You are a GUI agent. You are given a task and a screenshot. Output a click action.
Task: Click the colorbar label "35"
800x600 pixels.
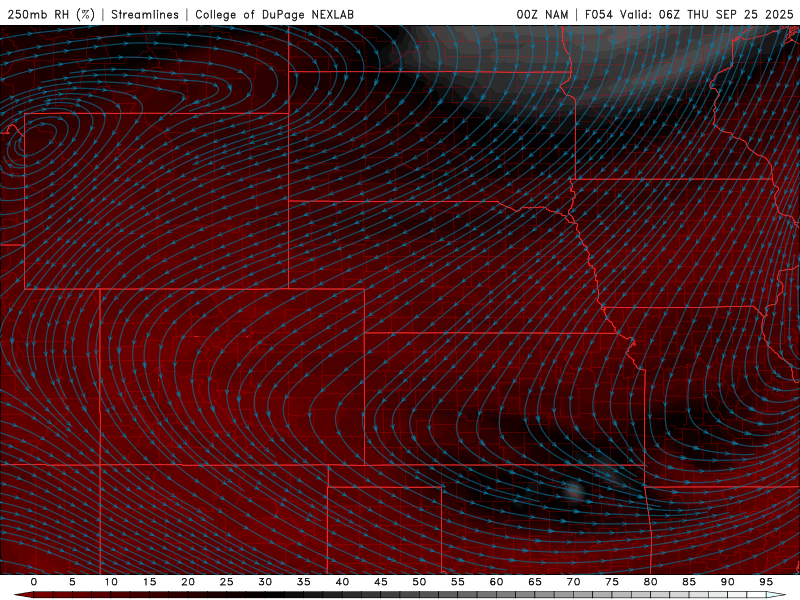click(304, 582)
